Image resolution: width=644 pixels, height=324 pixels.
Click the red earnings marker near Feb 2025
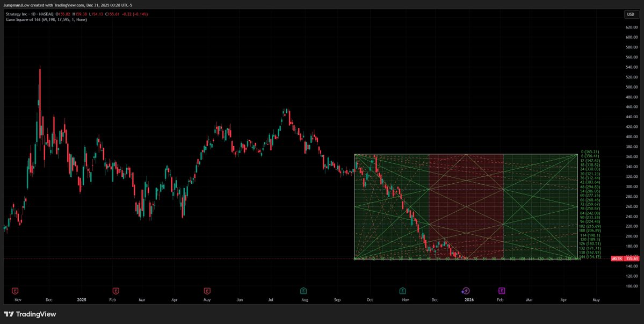click(x=116, y=291)
